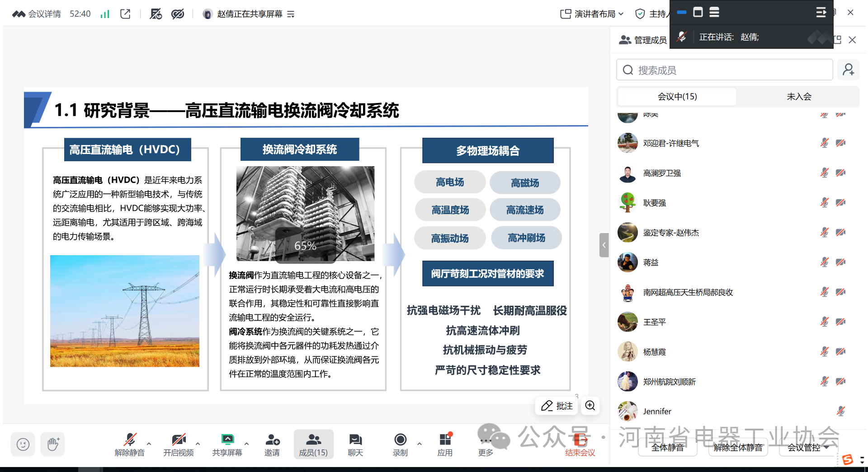
Task: Click 蒋益's avatar in member list
Action: tap(627, 262)
